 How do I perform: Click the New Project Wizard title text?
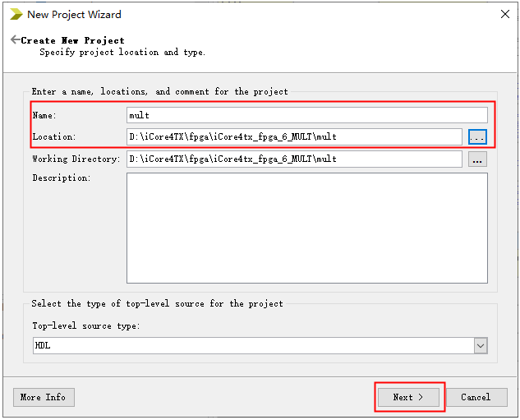click(x=74, y=15)
